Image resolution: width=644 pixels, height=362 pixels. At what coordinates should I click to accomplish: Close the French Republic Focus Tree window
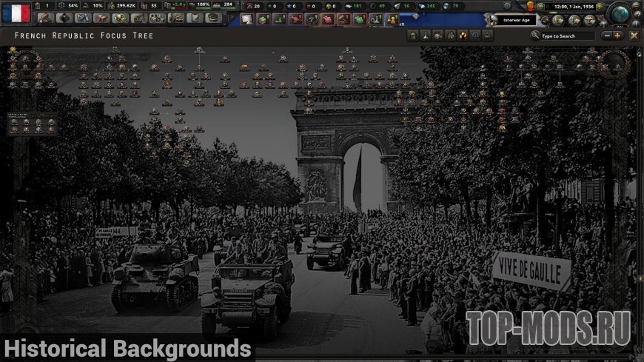pyautogui.click(x=634, y=36)
